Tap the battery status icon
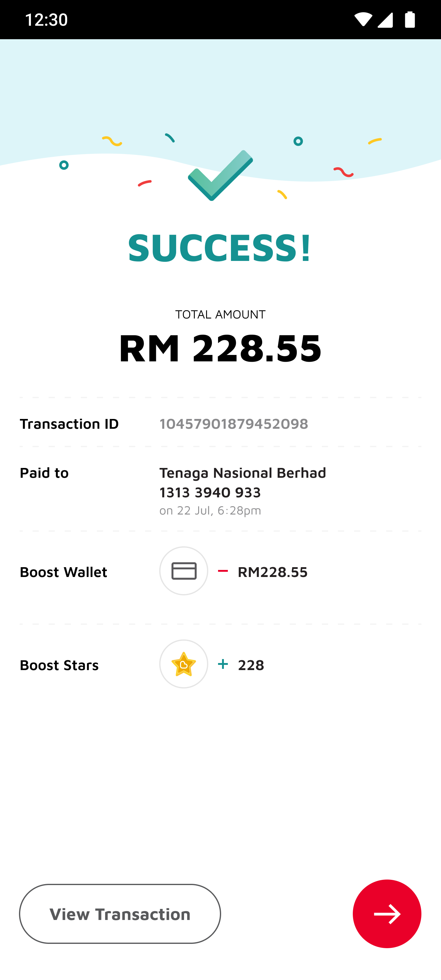441x980 pixels. point(410,19)
